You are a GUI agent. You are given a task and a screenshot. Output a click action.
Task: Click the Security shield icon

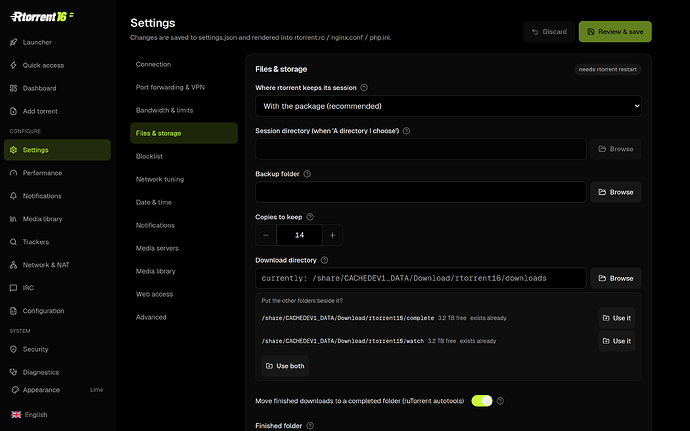tap(13, 349)
